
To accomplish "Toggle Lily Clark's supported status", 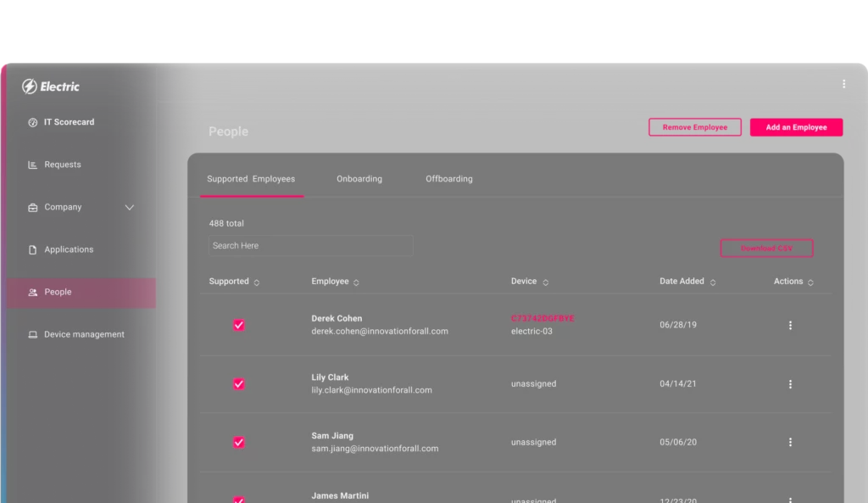I will 239,383.
